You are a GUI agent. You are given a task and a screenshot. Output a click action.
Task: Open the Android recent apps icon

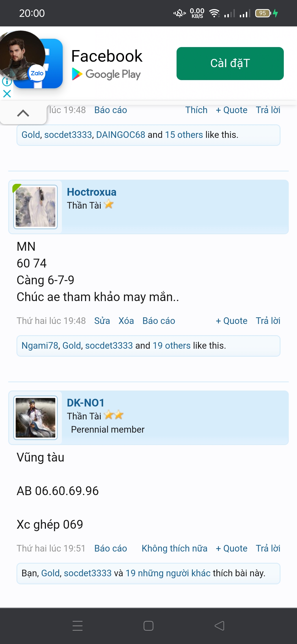pyautogui.click(x=78, y=626)
